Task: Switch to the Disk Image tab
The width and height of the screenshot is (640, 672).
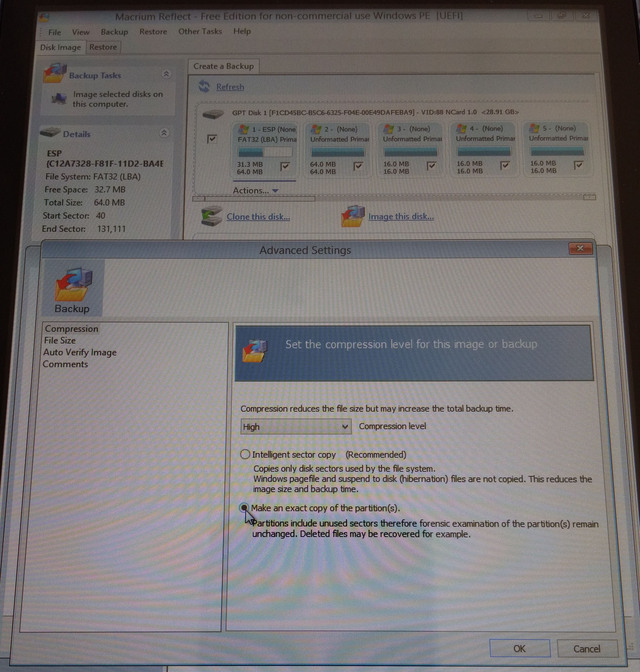Action: pyautogui.click(x=60, y=47)
